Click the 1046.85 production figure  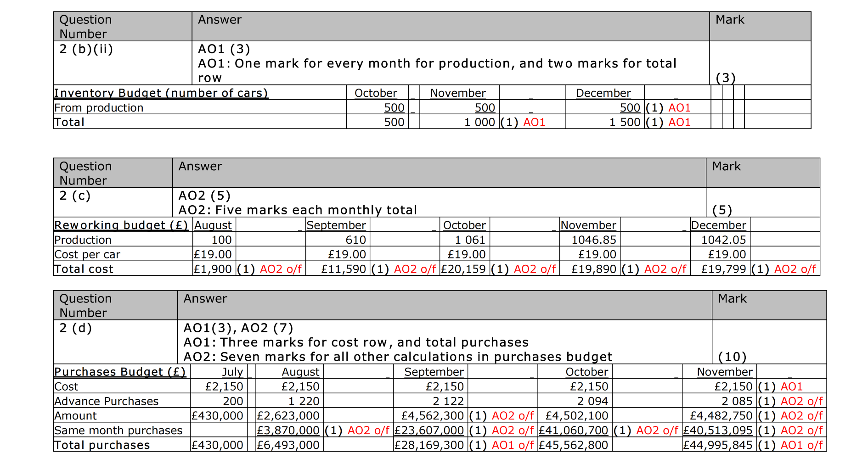coord(594,240)
